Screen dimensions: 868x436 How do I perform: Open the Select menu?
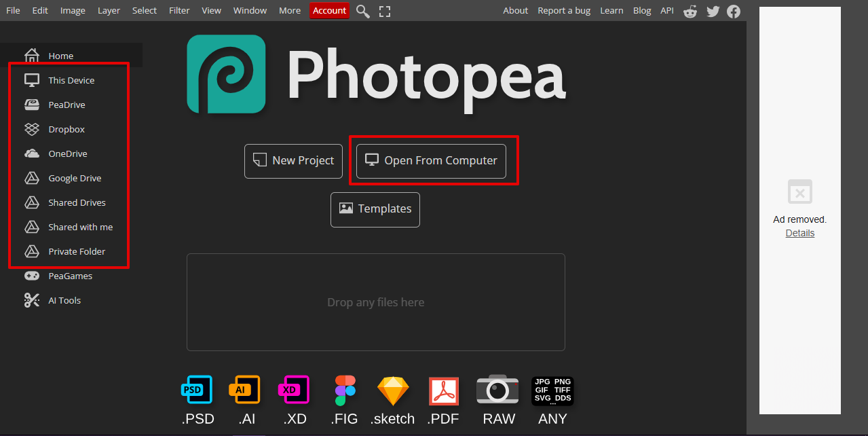(145, 11)
